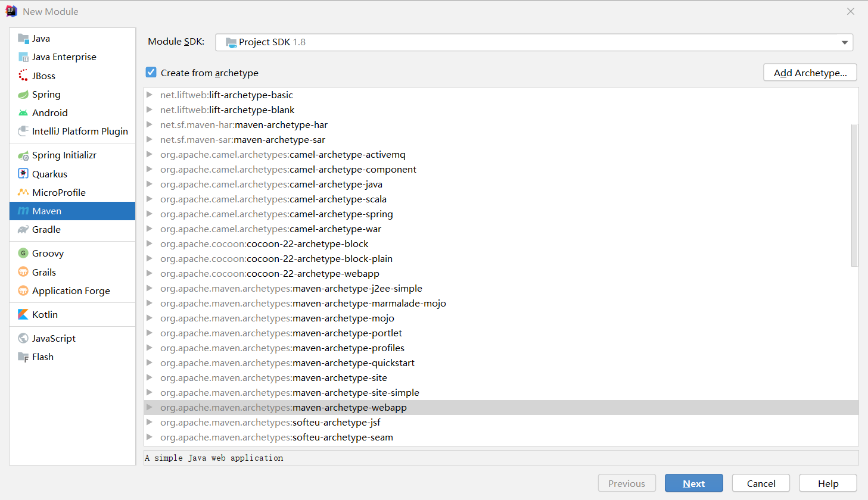Click the MicroProfile icon
The image size is (868, 500).
pyautogui.click(x=23, y=192)
